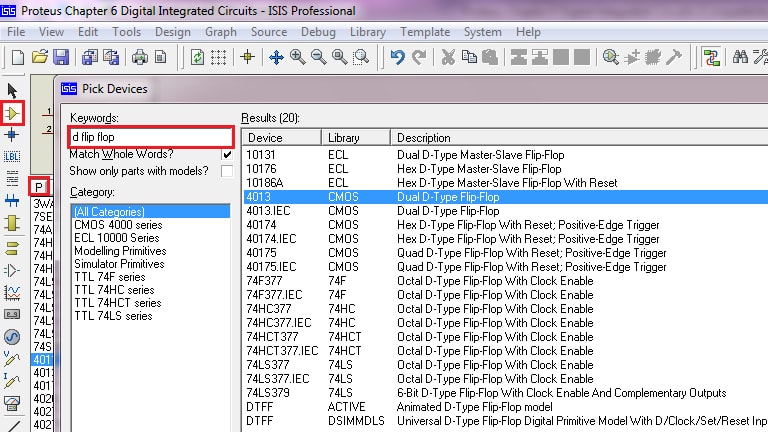This screenshot has width=768, height=432.
Task: Select CMOS 4000 series category
Action: pos(118,225)
